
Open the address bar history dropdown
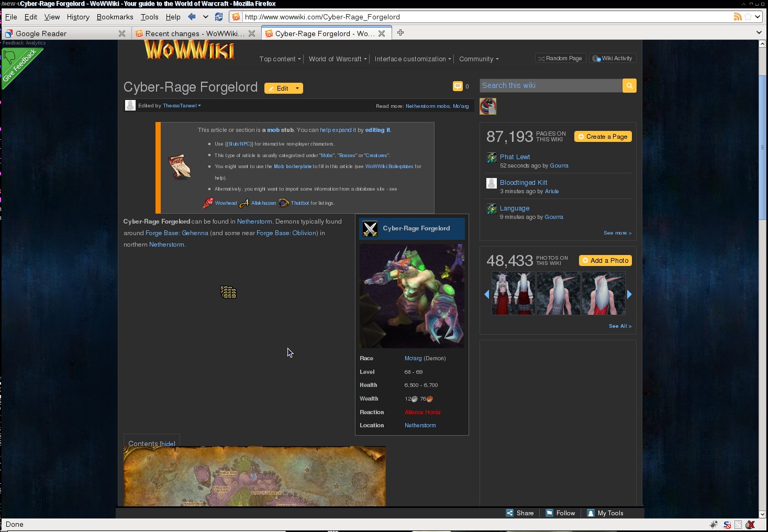pos(758,17)
